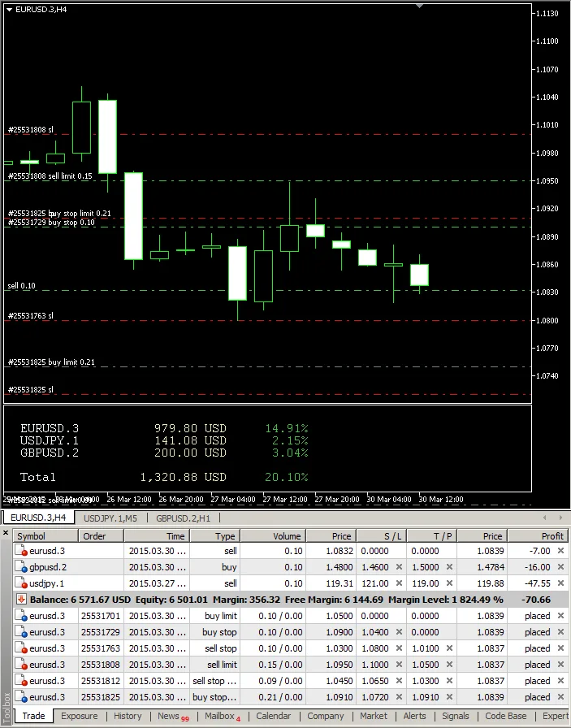Close the Toolbox terminal panel
This screenshot has width=571, height=728.
[x=6, y=533]
